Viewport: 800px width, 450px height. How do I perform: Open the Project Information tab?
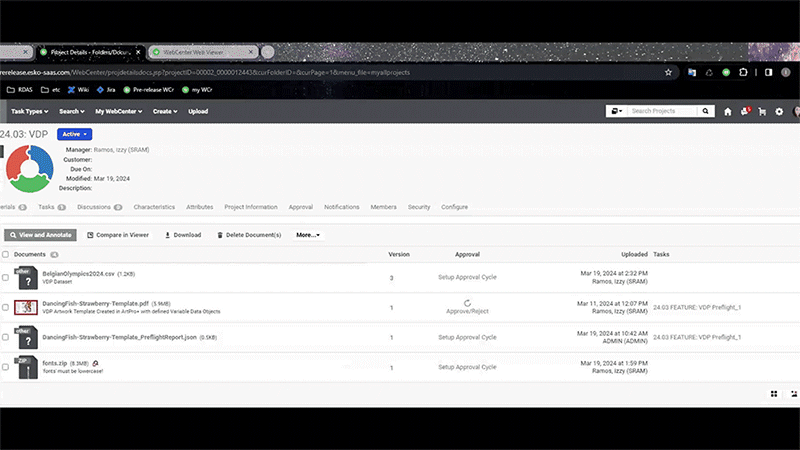(251, 207)
